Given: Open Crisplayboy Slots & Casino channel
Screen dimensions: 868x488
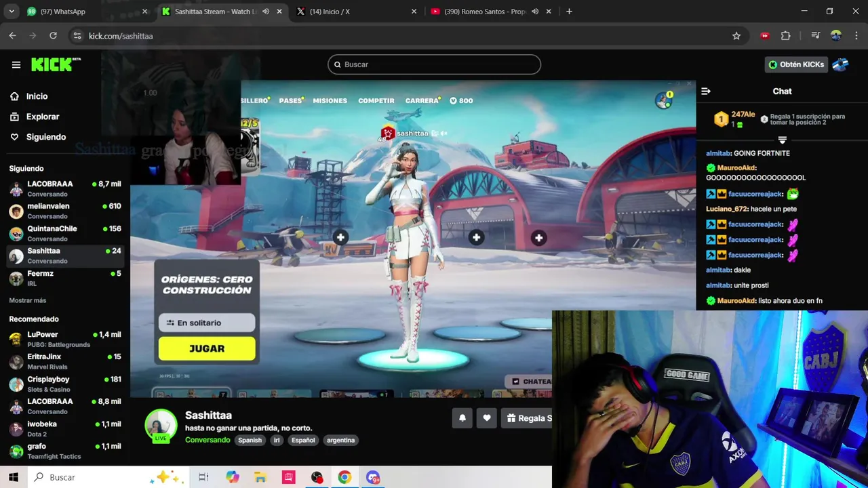Looking at the screenshot, I should click(x=65, y=384).
